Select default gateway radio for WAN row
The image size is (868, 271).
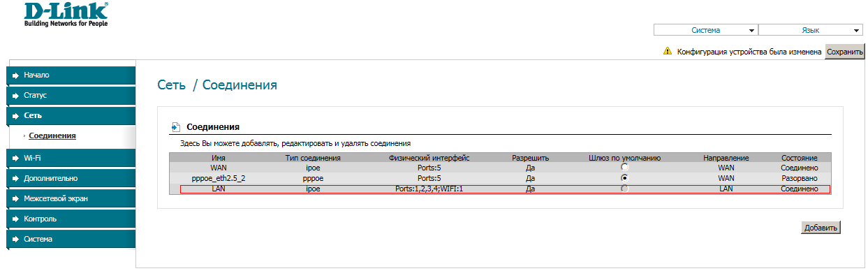coord(625,168)
